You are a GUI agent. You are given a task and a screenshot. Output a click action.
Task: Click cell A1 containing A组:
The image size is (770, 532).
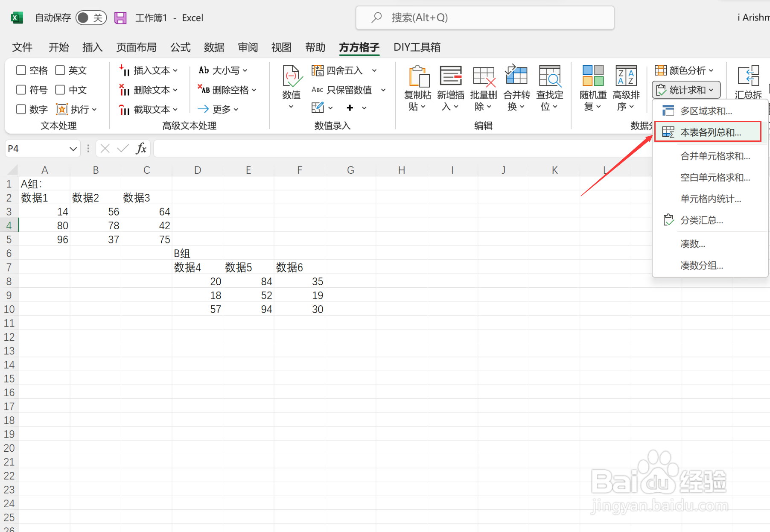pos(44,184)
